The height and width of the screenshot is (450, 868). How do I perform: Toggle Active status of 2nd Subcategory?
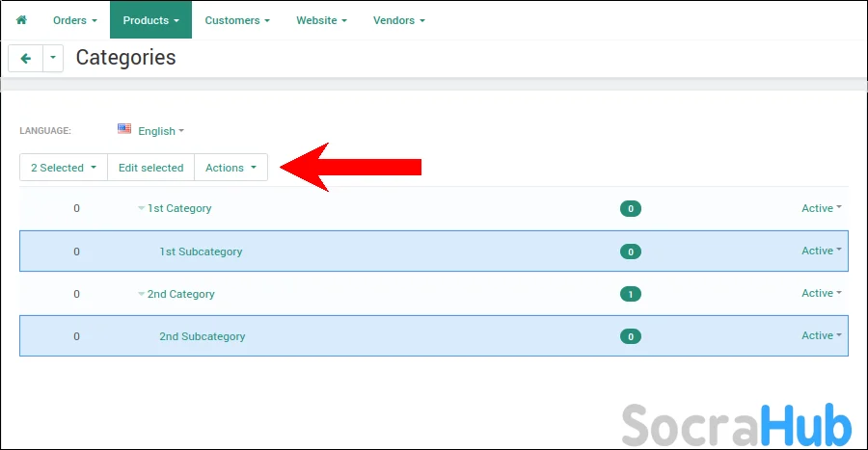821,335
